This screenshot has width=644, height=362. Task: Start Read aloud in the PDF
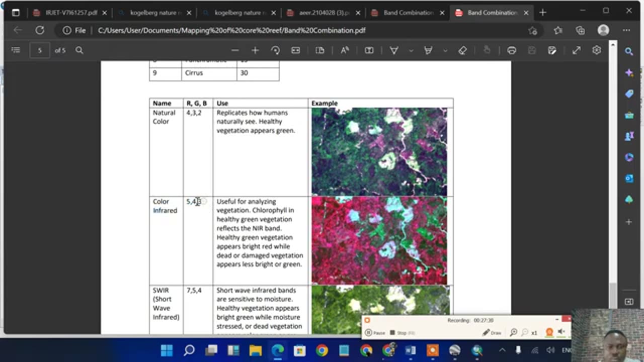tap(345, 50)
